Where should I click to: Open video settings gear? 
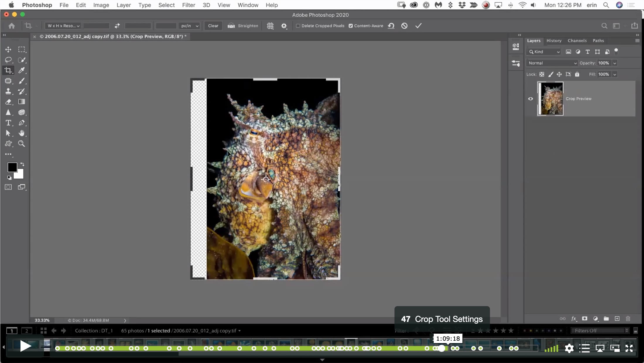tap(569, 348)
